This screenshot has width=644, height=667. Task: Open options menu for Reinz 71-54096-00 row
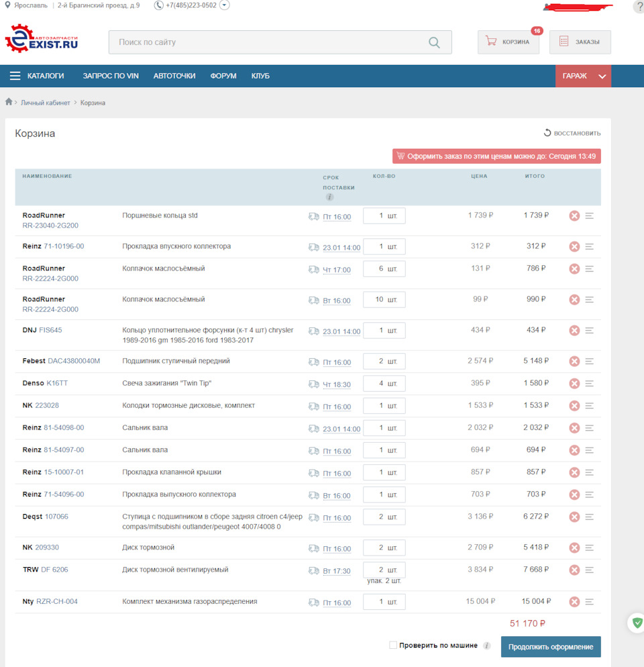[589, 495]
